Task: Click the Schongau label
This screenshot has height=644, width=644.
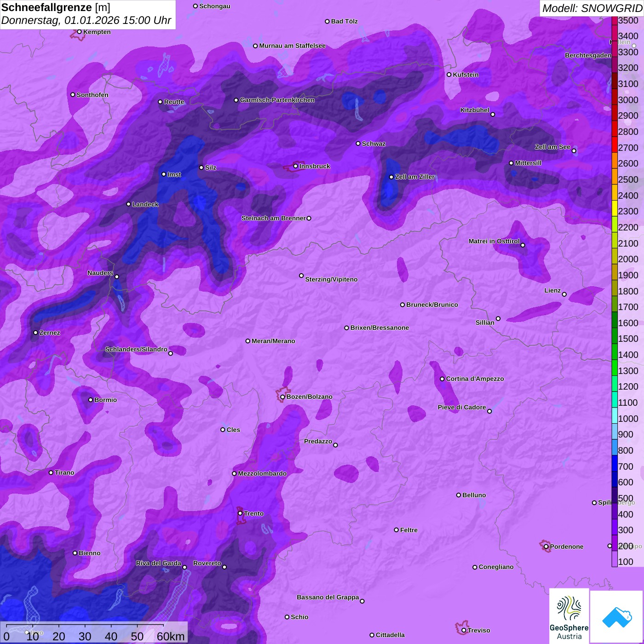Action: [215, 6]
